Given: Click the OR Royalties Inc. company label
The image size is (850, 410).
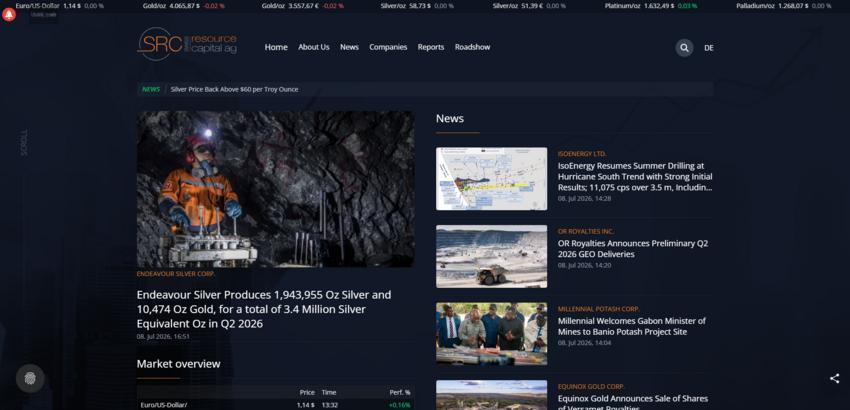Looking at the screenshot, I should point(586,232).
